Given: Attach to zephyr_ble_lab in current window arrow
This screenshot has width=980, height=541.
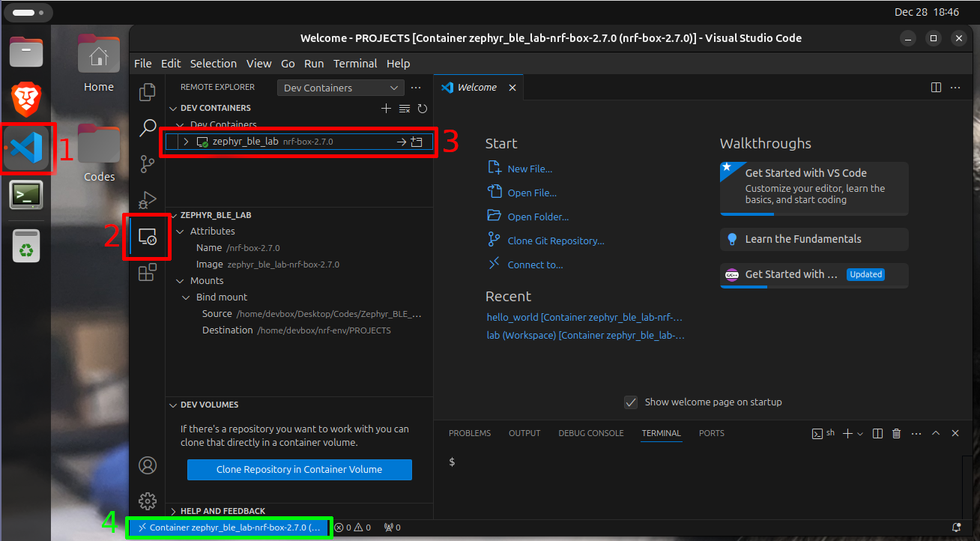Looking at the screenshot, I should [402, 142].
